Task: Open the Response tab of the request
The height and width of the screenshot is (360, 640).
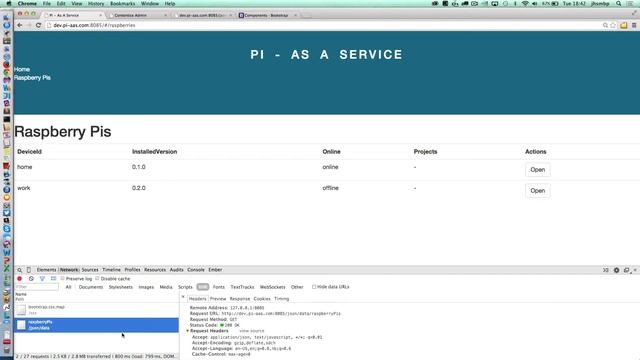Action: point(240,299)
